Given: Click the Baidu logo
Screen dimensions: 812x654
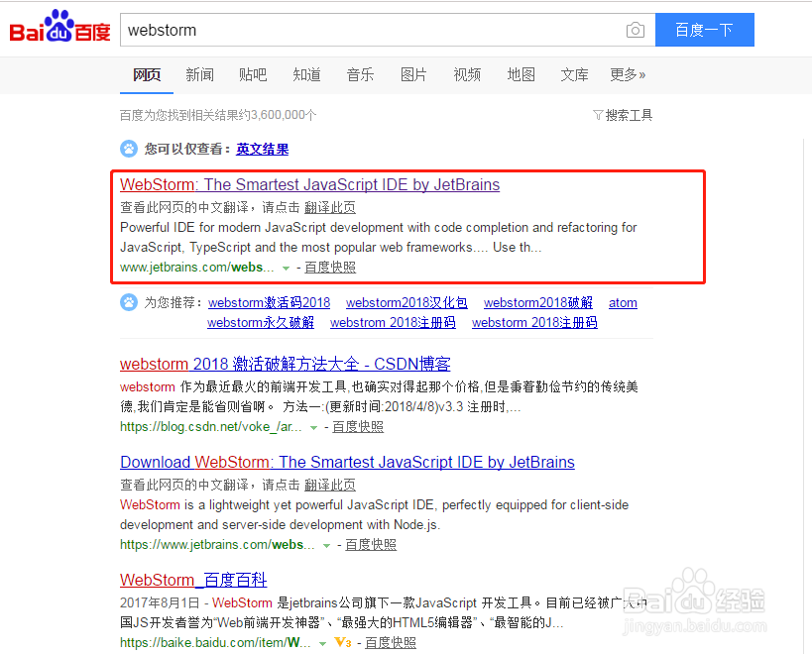Looking at the screenshot, I should [60, 27].
